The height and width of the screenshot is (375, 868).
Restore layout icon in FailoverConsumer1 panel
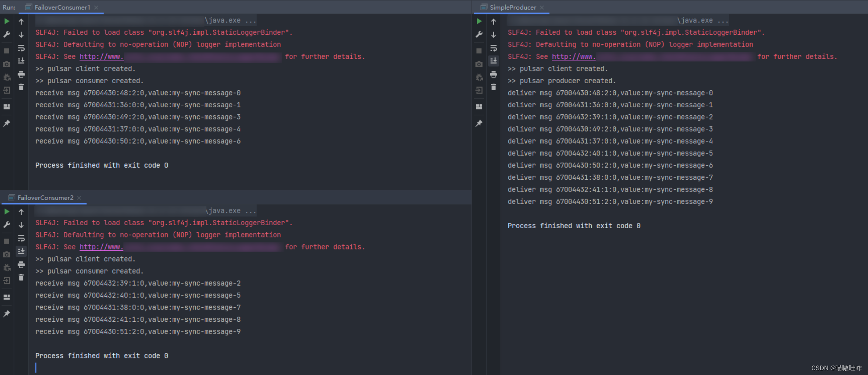(x=7, y=107)
